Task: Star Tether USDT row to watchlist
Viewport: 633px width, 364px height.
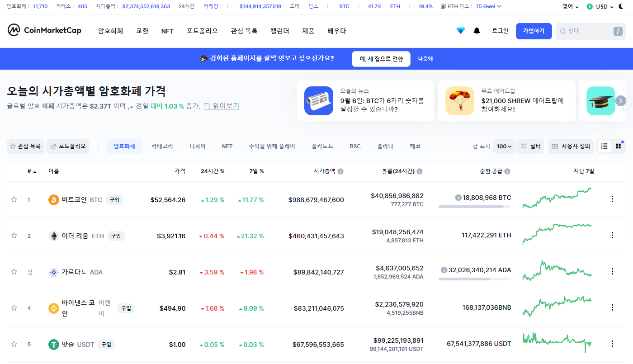Action: [14, 344]
